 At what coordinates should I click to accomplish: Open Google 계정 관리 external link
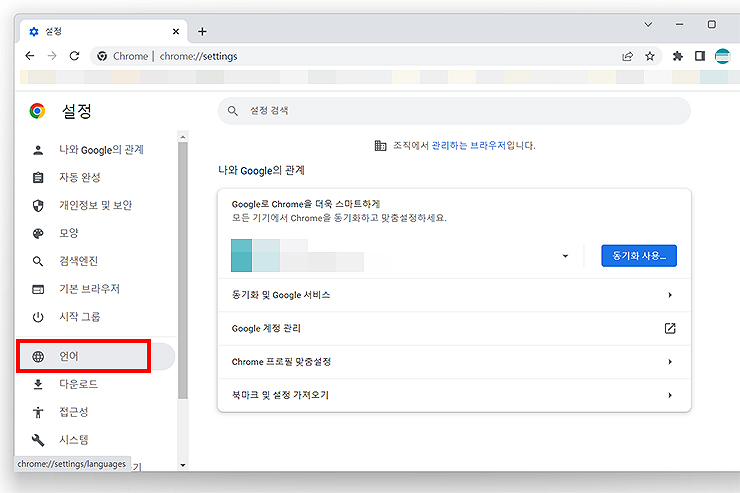[x=454, y=328]
